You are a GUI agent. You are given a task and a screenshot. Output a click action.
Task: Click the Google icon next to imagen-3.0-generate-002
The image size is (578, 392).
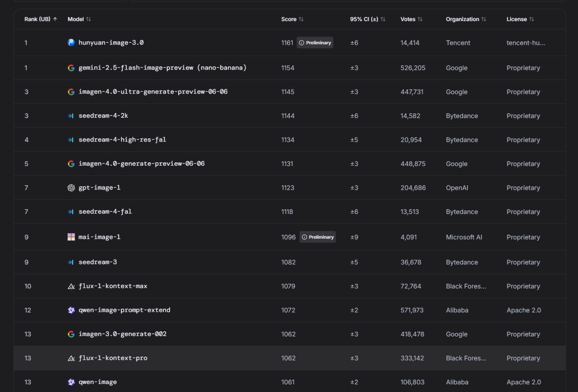[x=71, y=334]
